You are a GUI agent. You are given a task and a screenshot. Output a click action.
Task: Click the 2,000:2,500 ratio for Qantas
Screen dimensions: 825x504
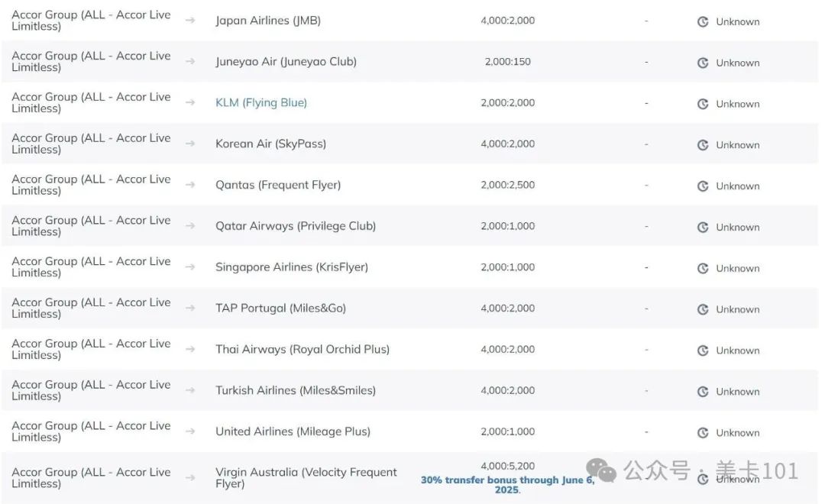508,185
